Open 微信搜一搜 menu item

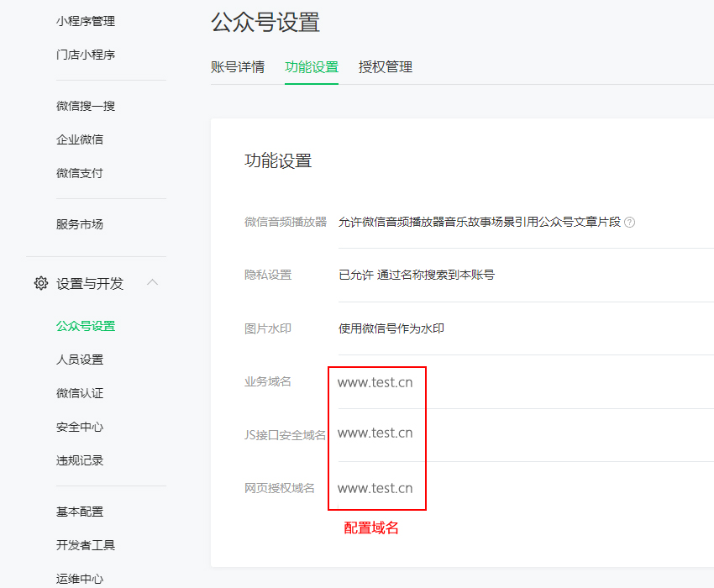[x=86, y=106]
